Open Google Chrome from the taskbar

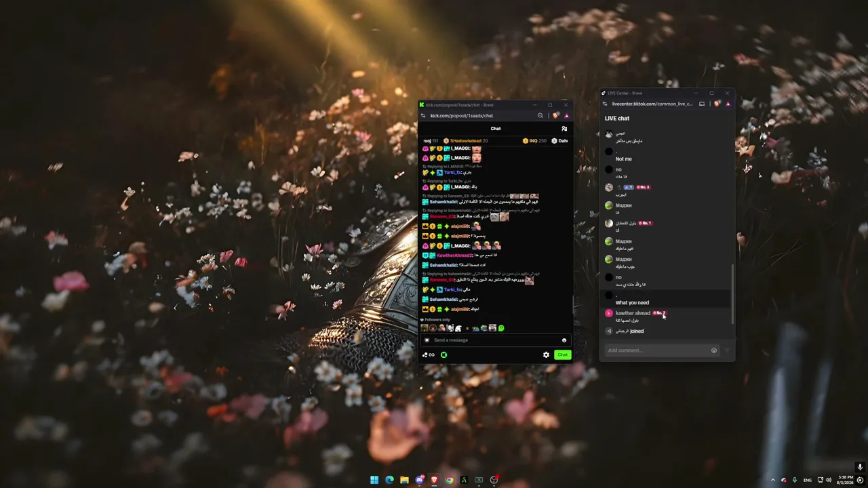pyautogui.click(x=449, y=480)
